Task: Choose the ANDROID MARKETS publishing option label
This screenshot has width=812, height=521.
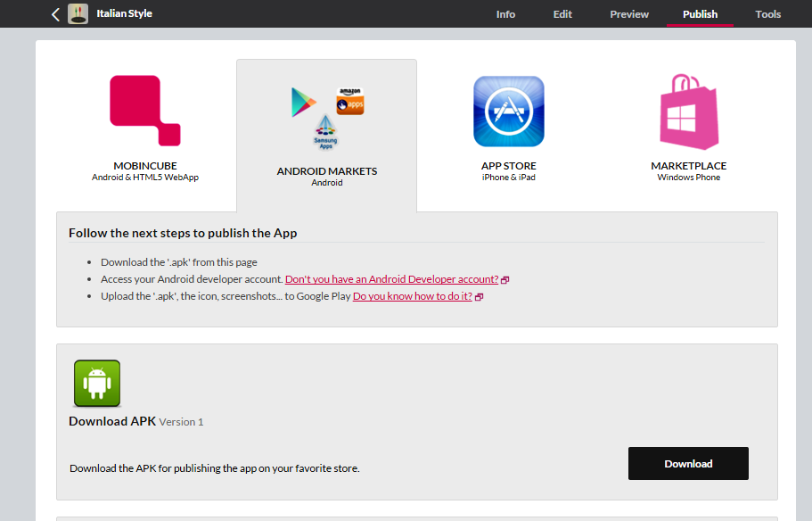Action: 327,171
